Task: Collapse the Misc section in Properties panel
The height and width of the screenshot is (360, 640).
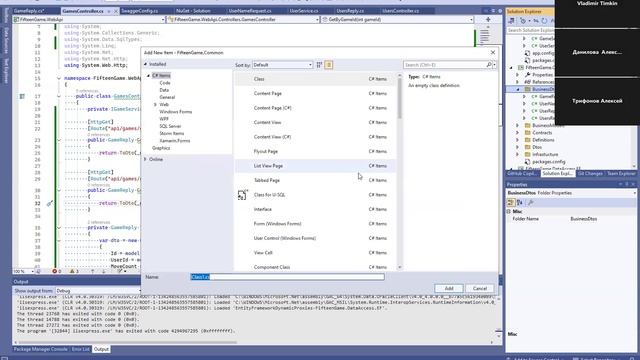Action: 509,211
